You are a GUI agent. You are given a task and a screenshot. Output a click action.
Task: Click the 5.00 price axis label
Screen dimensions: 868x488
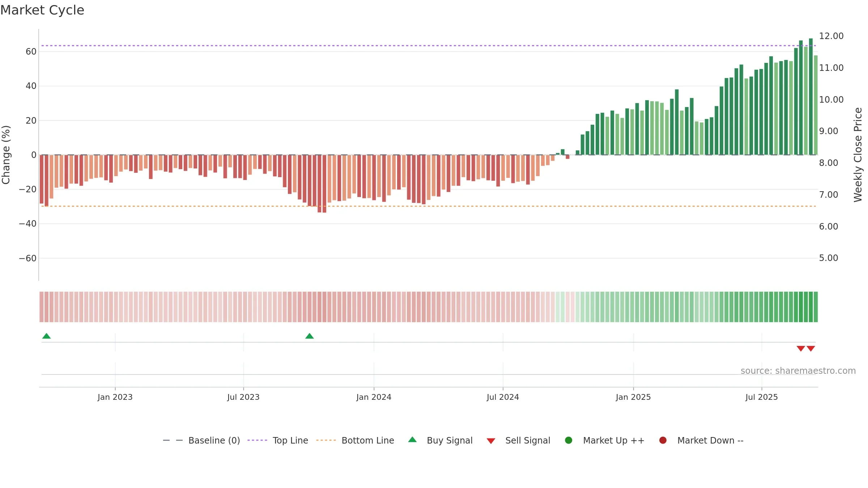(x=829, y=258)
